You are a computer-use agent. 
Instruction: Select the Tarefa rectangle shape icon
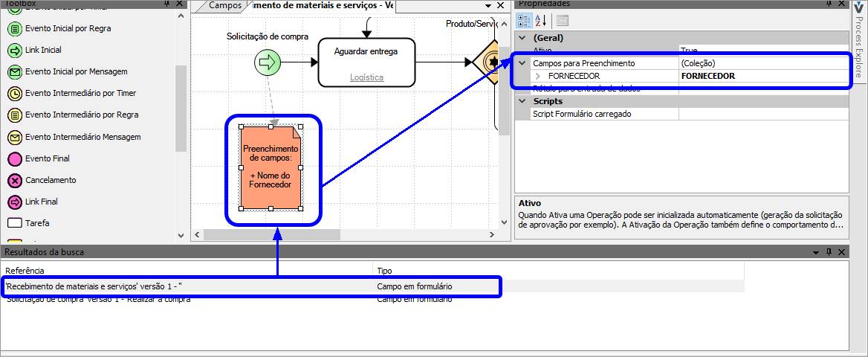pos(14,223)
